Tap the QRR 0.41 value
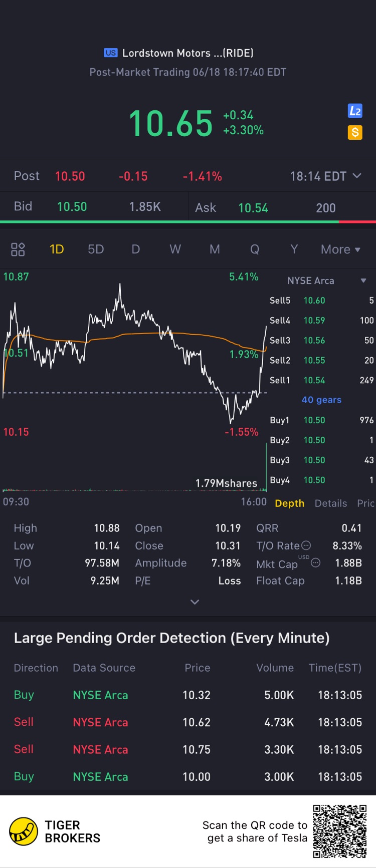 point(351,528)
